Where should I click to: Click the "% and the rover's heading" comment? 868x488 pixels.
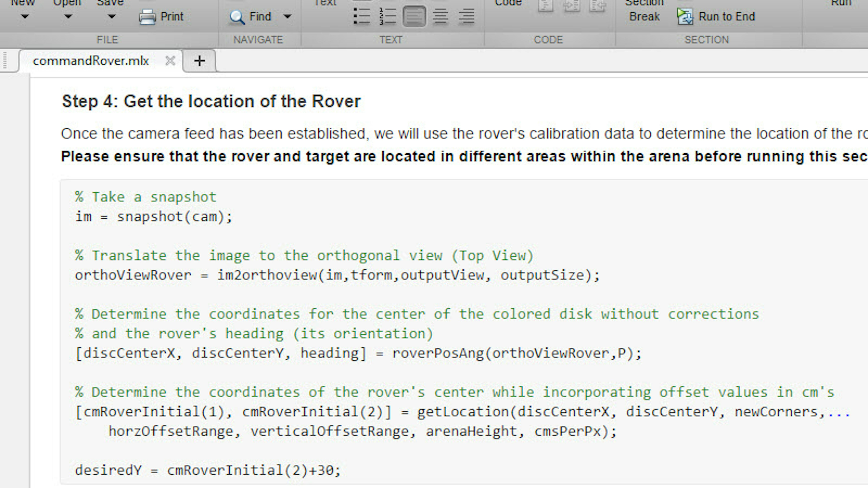tap(254, 334)
